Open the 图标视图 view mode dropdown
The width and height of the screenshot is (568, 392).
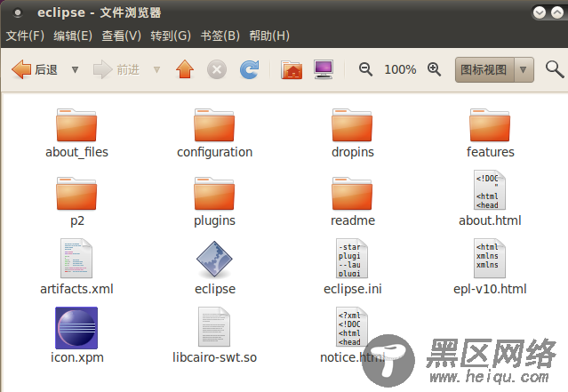pyautogui.click(x=494, y=69)
